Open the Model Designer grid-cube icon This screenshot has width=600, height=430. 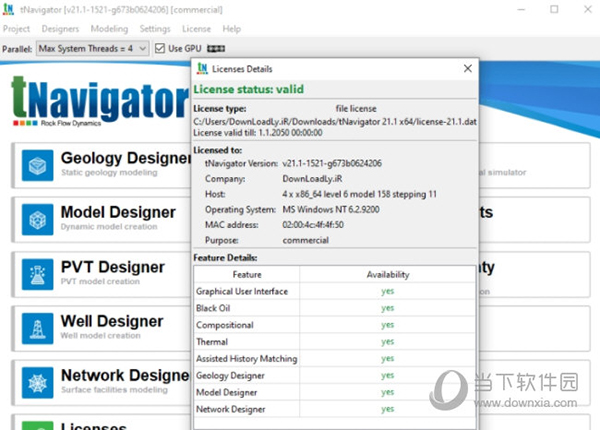(x=38, y=220)
